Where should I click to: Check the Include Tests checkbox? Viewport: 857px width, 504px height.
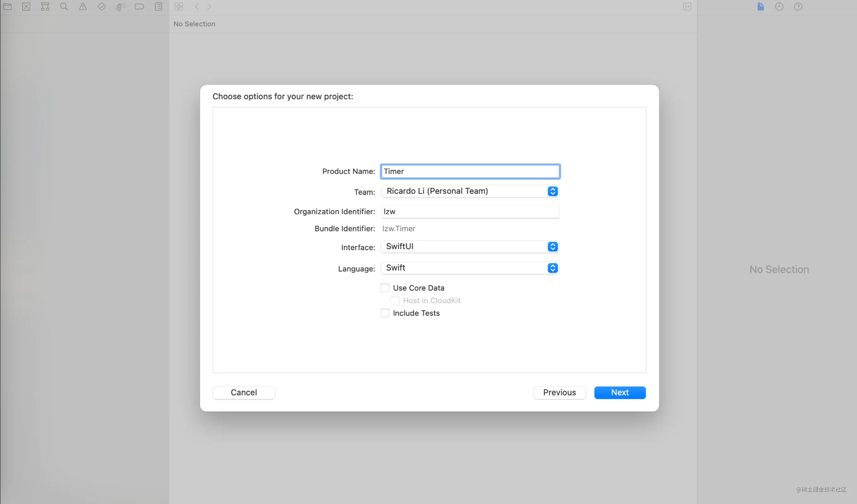[x=385, y=313]
